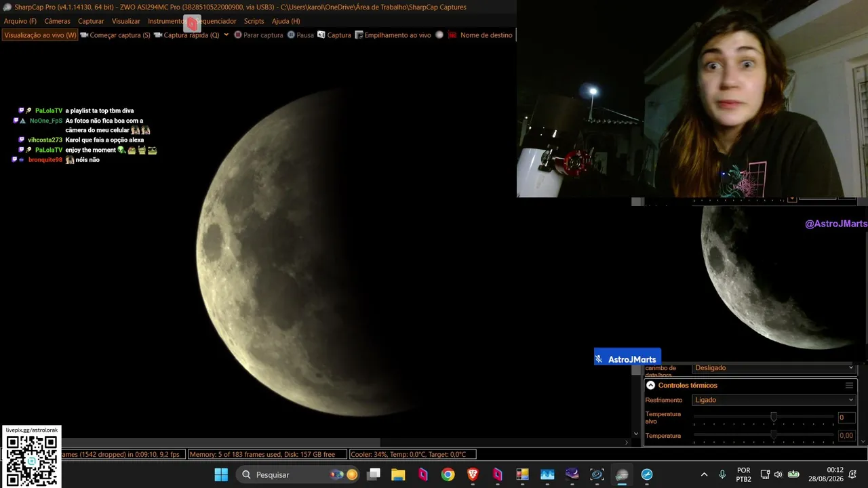This screenshot has height=488, width=868.
Task: Open Google Chrome from the taskbar
Action: (x=448, y=474)
